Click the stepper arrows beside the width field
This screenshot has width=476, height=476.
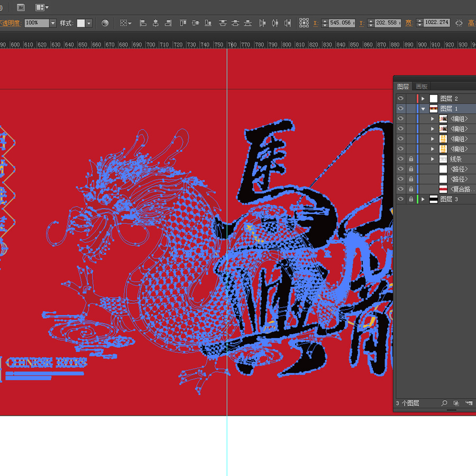pos(419,23)
